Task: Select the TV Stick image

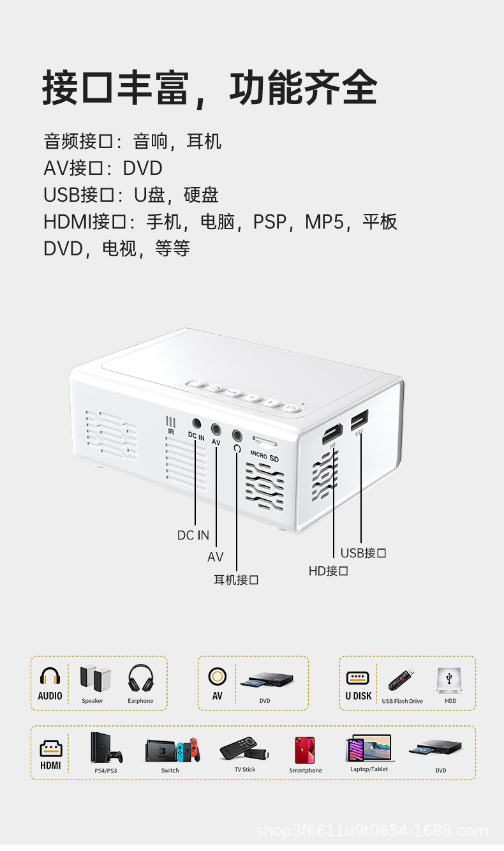Action: point(244,749)
